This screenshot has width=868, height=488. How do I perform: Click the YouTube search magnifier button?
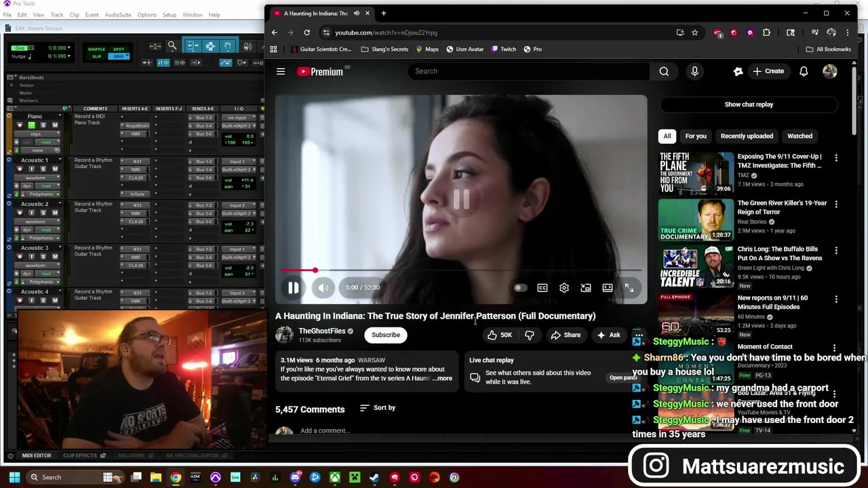(664, 71)
